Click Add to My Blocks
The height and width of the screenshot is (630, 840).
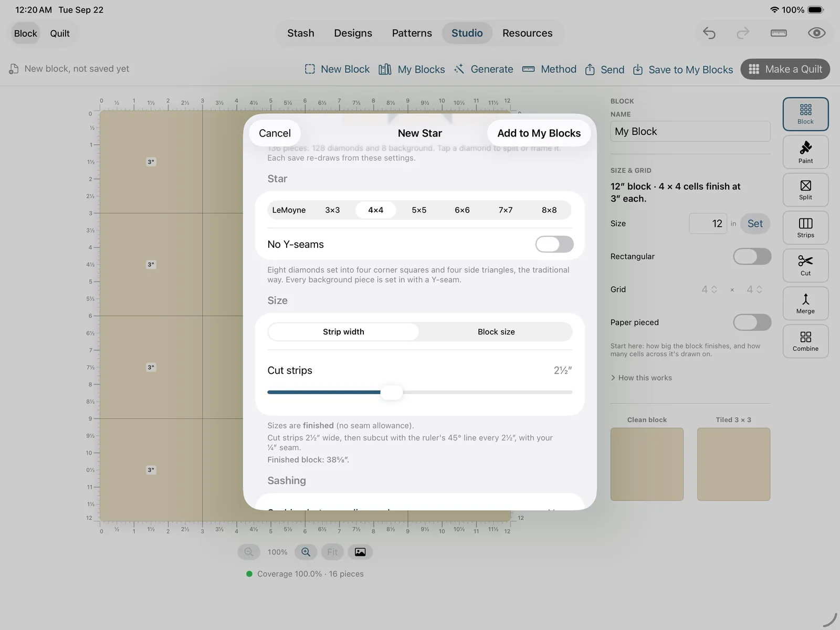(x=539, y=133)
